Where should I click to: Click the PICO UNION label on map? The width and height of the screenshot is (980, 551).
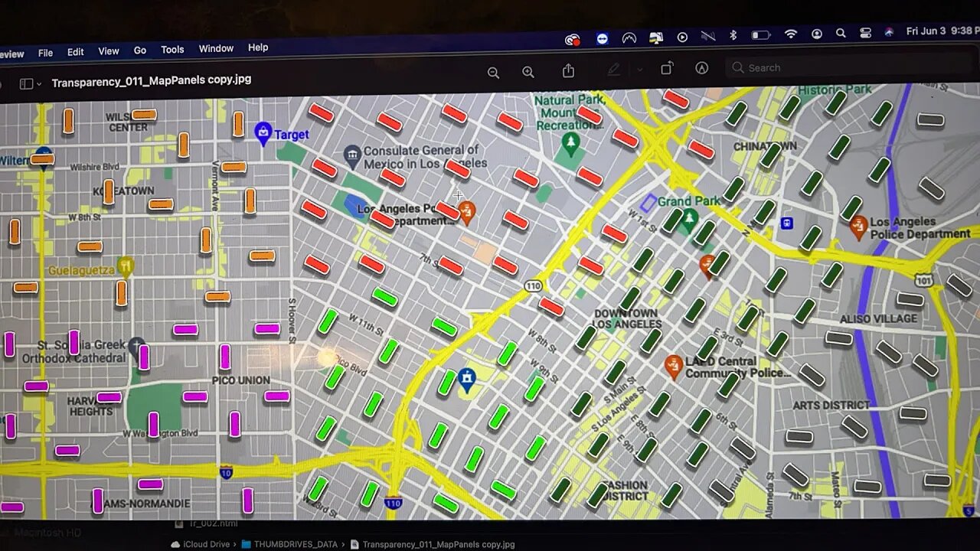240,380
